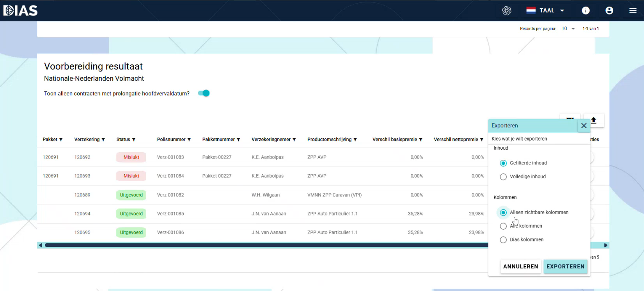Sort by the Productomschrijving column header label
Screen dimensions: 644x291
[x=329, y=139]
